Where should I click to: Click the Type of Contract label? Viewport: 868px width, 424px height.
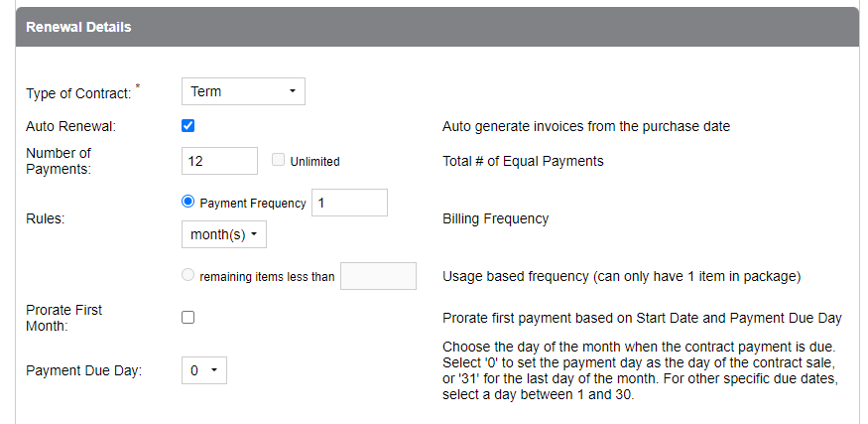[x=78, y=93]
